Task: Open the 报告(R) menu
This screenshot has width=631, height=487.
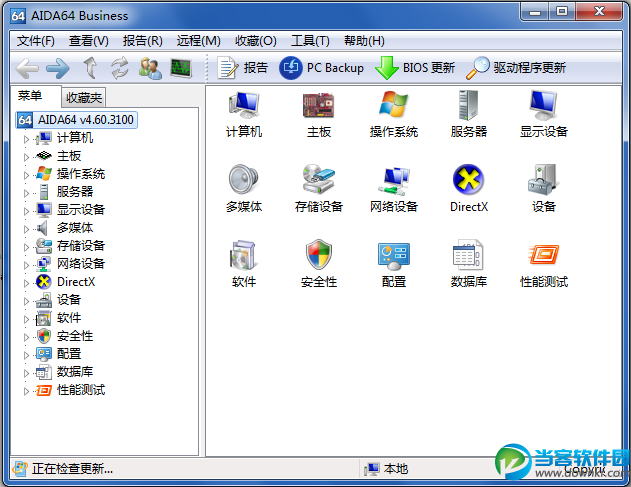Action: tap(142, 41)
